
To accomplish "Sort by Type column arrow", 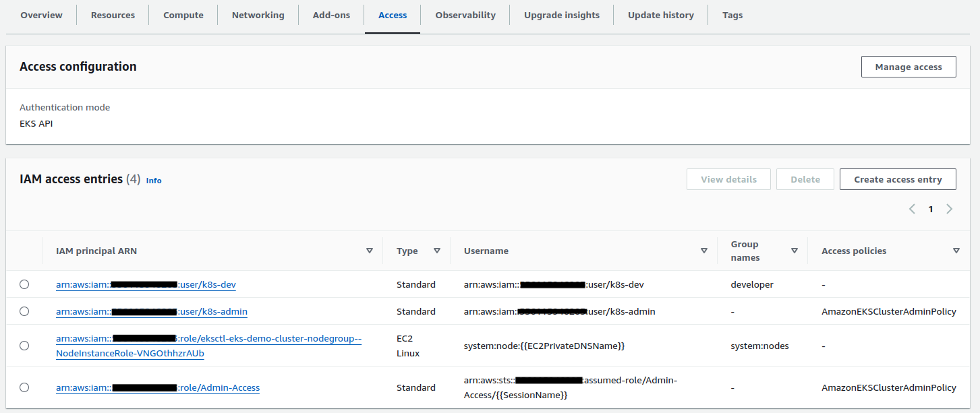I will pyautogui.click(x=437, y=251).
